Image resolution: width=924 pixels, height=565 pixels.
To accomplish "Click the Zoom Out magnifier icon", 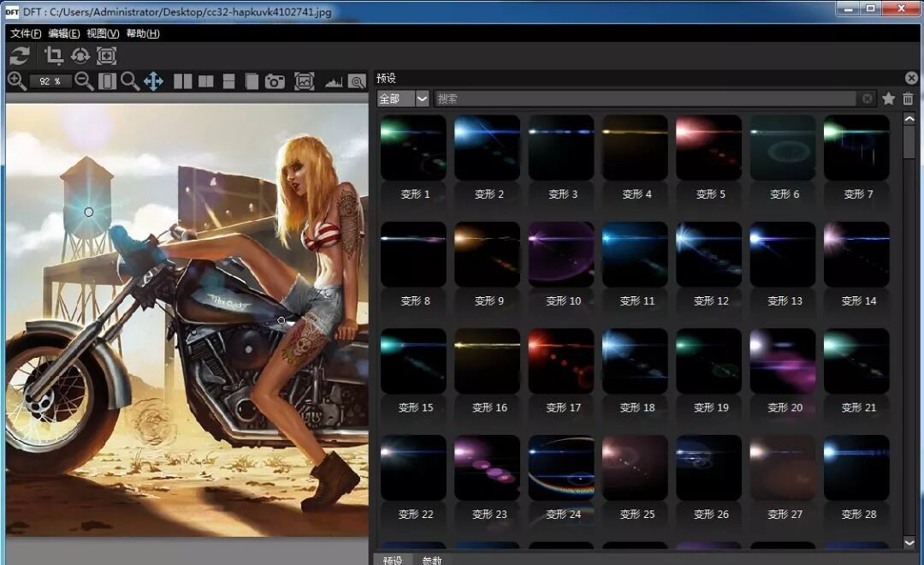I will pos(82,81).
